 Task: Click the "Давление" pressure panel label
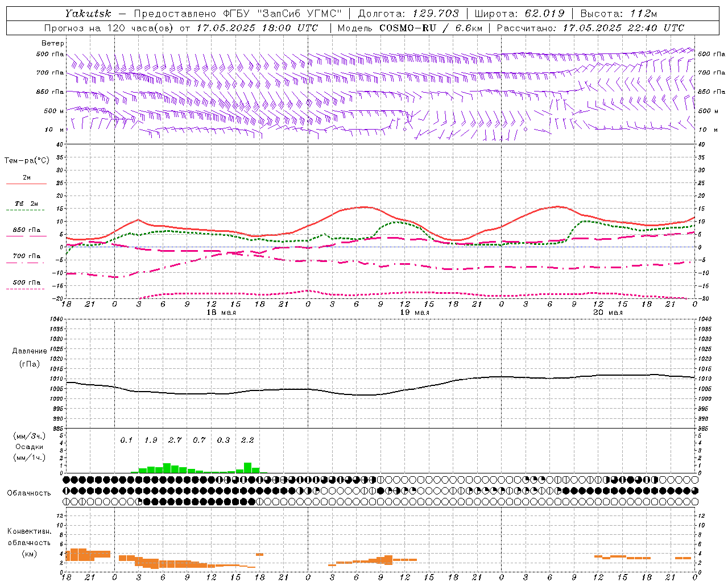tap(30, 351)
